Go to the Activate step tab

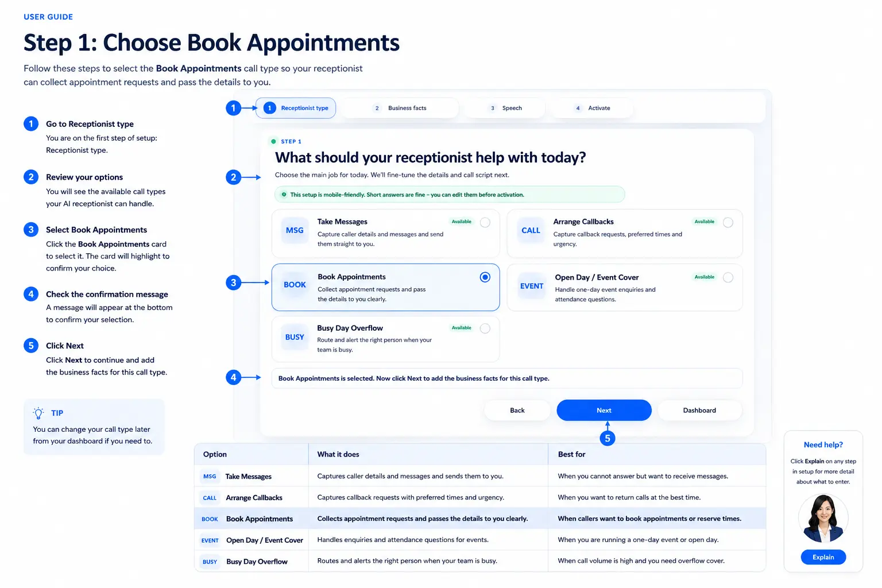pyautogui.click(x=593, y=108)
